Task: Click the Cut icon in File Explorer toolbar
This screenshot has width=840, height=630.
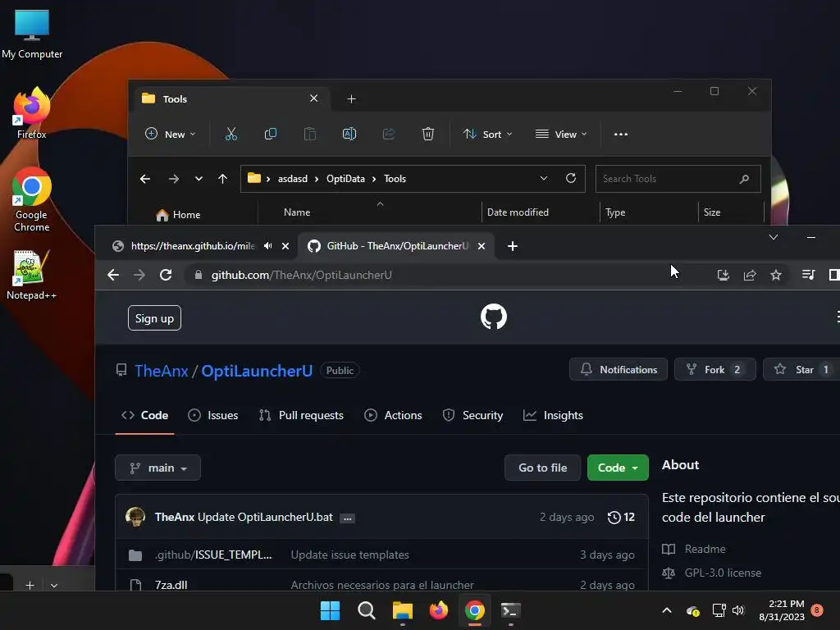Action: [x=231, y=134]
